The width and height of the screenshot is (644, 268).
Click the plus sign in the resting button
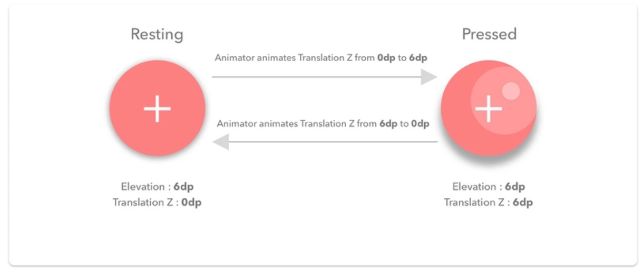(157, 108)
